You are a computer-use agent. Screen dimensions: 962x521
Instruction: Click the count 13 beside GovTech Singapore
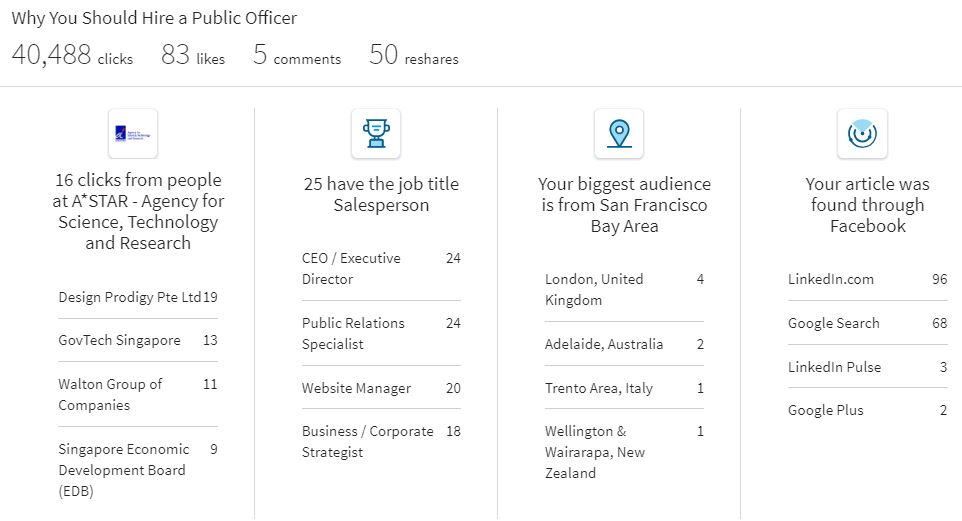[210, 340]
